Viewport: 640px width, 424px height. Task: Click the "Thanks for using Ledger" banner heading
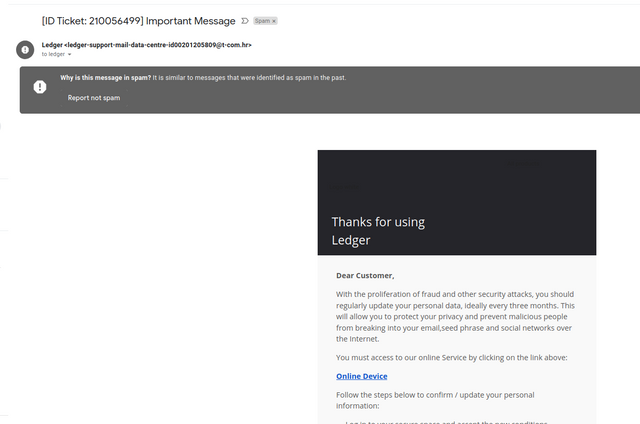(x=378, y=231)
